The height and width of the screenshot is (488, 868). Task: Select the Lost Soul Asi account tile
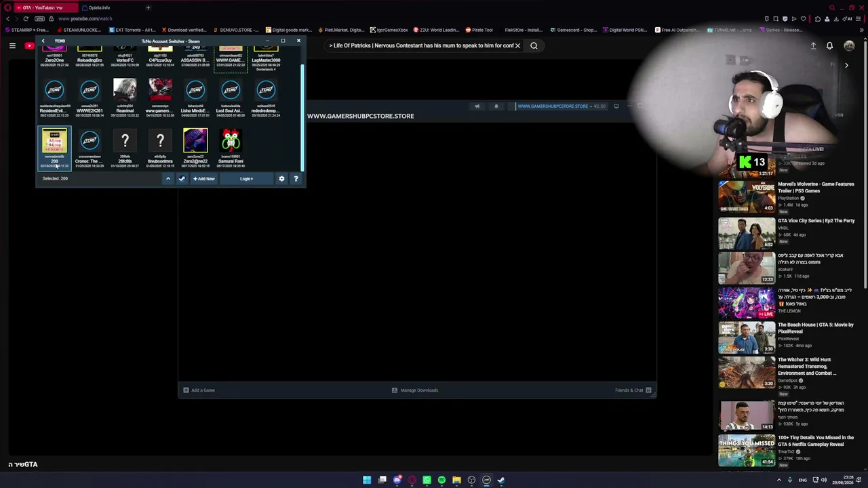click(x=231, y=98)
